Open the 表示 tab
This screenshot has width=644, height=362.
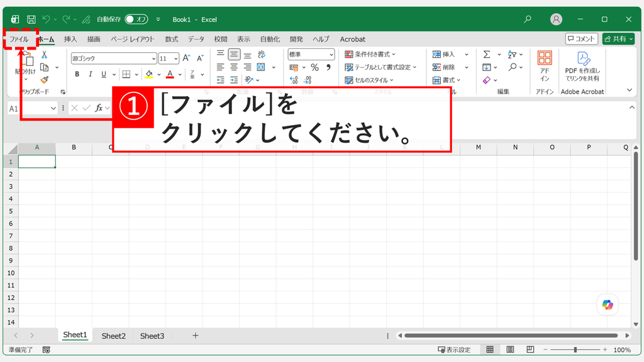click(243, 40)
